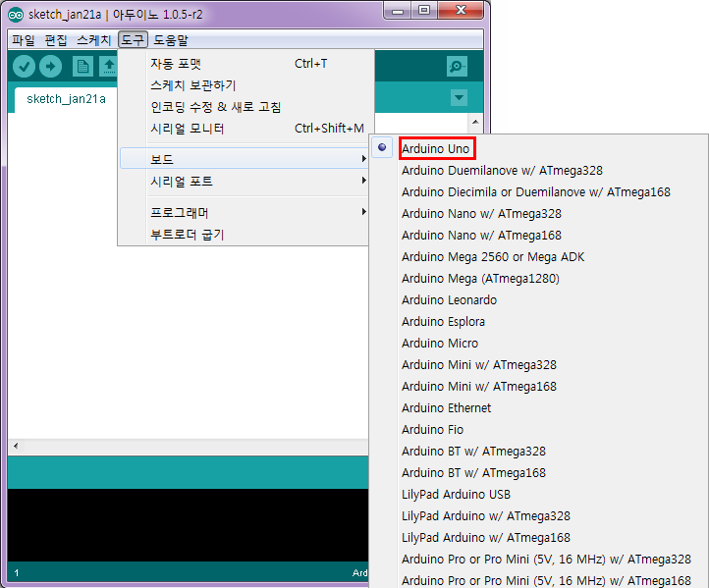Select Arduino Micro board

point(539,344)
